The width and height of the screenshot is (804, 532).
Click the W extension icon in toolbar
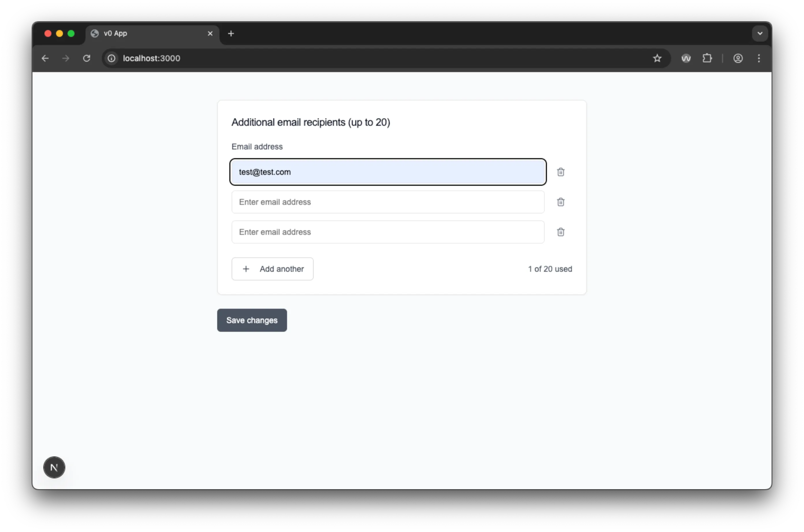coord(686,58)
